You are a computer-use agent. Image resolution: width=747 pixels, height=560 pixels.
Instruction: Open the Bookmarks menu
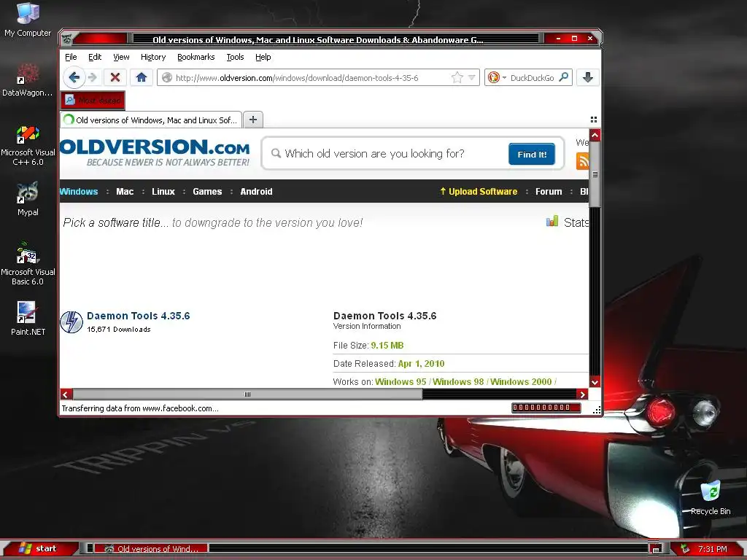[196, 57]
